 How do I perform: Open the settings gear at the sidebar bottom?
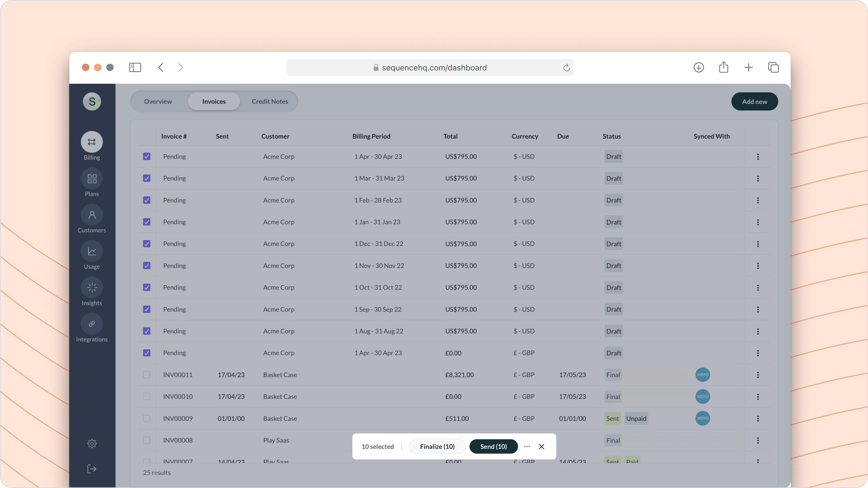(92, 444)
